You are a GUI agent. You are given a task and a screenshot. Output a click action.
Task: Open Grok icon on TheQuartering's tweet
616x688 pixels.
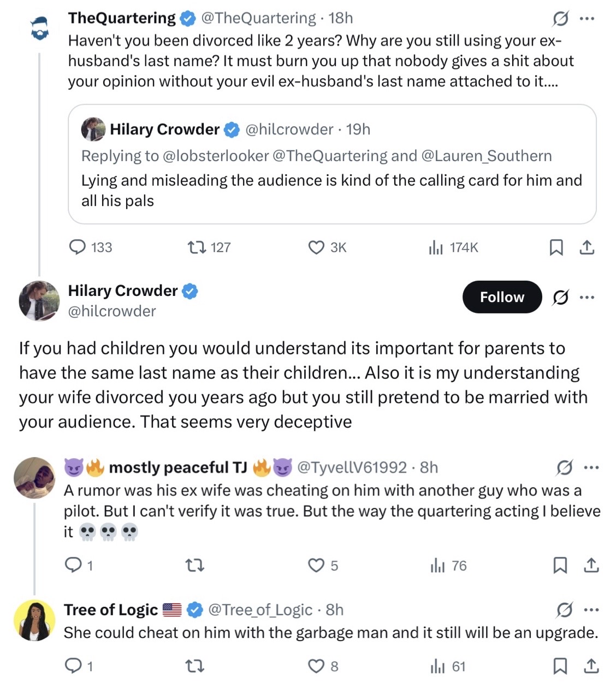point(560,19)
